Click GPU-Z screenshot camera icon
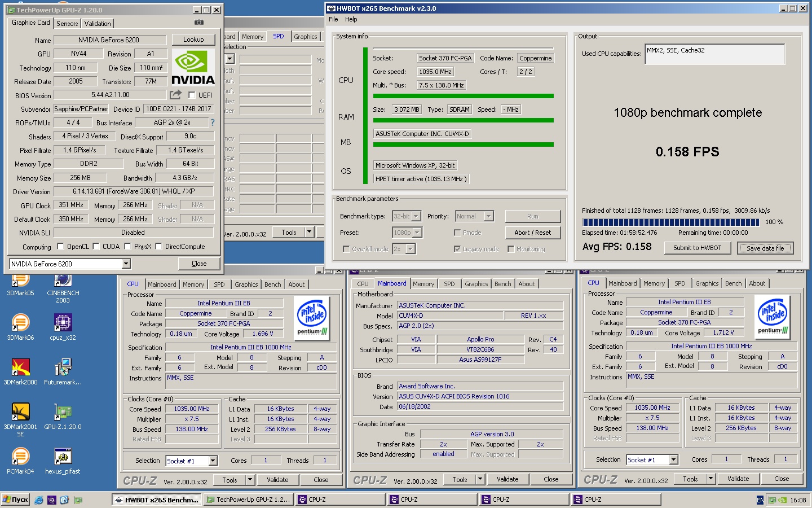 [198, 23]
